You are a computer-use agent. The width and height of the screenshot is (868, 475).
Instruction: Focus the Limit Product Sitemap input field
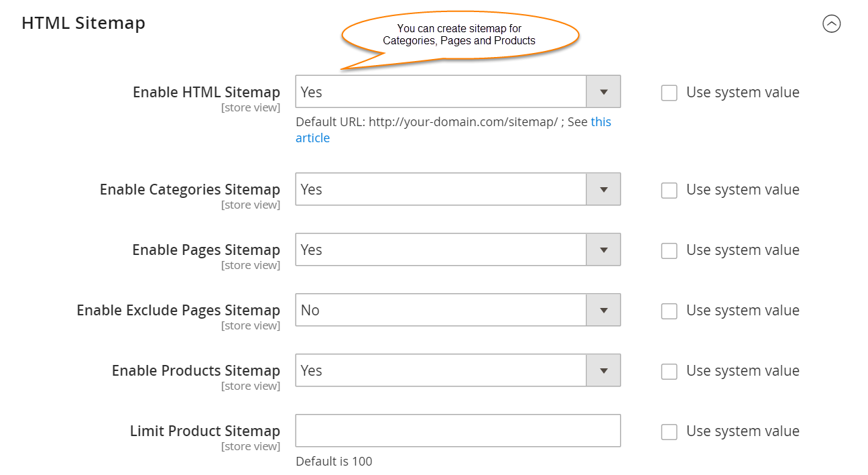click(x=458, y=431)
